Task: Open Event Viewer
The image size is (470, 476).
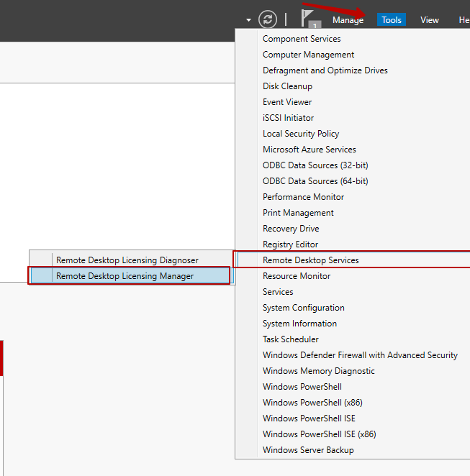Action: click(x=287, y=102)
